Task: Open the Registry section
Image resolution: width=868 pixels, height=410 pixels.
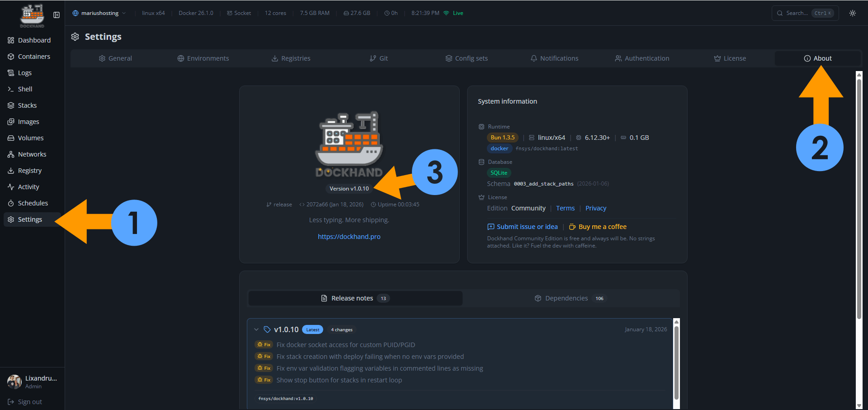Action: (29, 170)
